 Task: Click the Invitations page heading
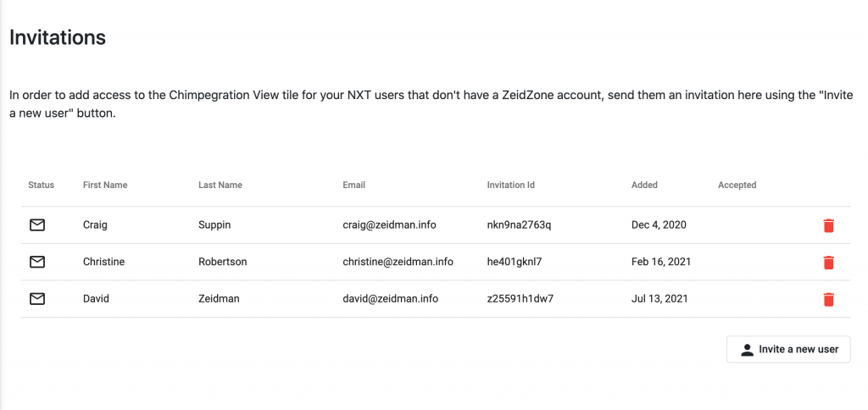pyautogui.click(x=58, y=37)
